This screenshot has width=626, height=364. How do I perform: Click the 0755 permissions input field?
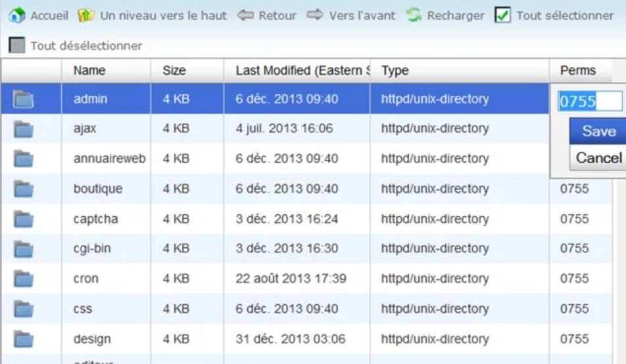coord(590,101)
